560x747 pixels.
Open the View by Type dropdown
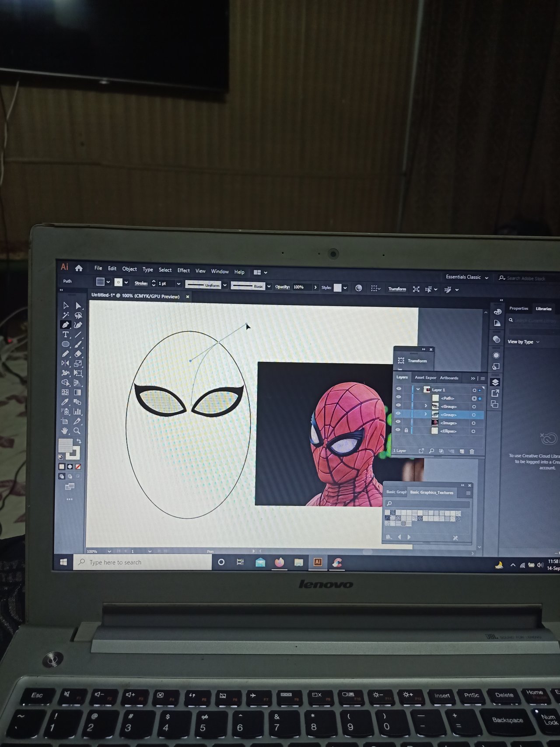(x=523, y=342)
